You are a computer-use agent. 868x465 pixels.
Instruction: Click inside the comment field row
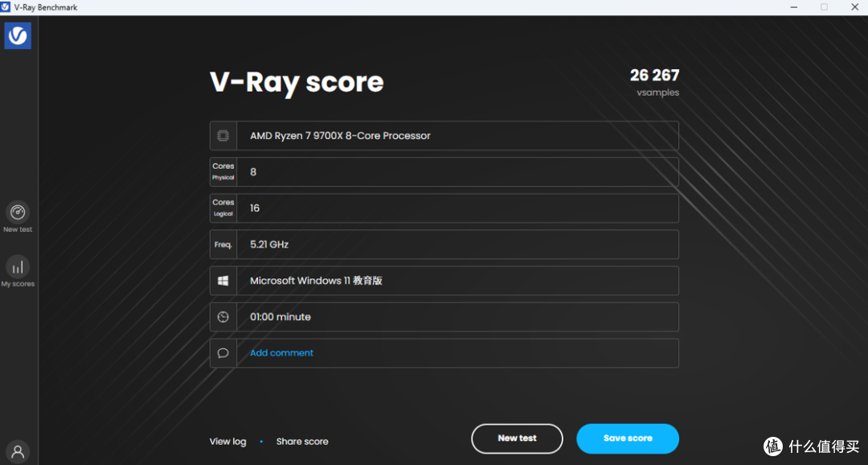point(444,353)
